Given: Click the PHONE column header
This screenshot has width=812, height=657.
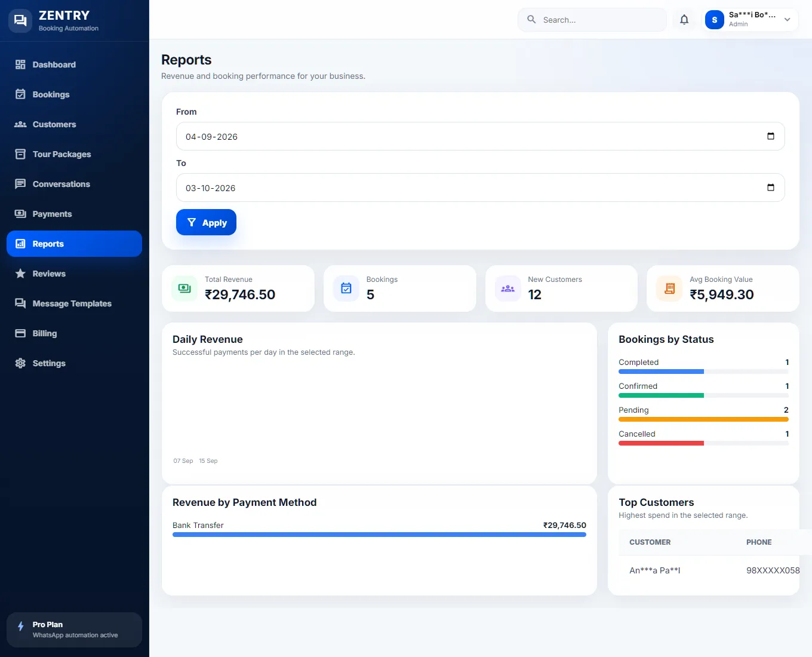Looking at the screenshot, I should [x=759, y=542].
